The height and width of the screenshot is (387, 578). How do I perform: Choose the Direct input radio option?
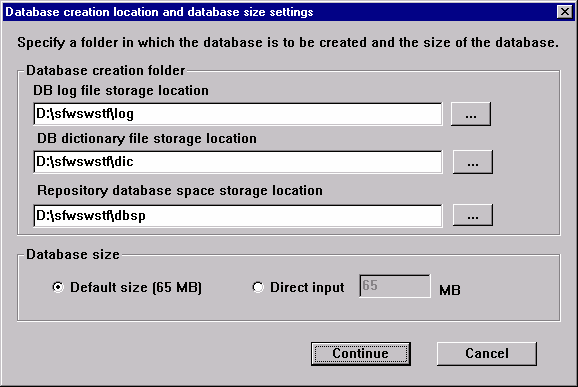[258, 287]
